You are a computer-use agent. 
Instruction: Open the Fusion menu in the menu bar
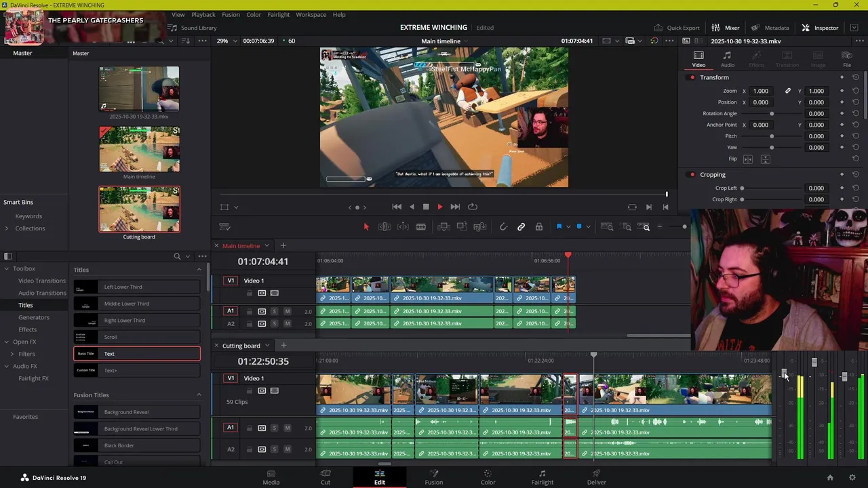231,14
